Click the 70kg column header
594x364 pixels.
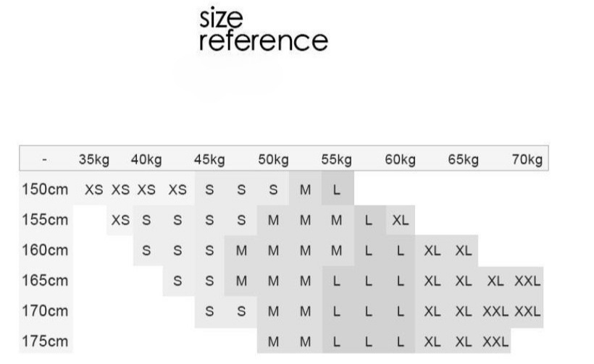point(527,159)
